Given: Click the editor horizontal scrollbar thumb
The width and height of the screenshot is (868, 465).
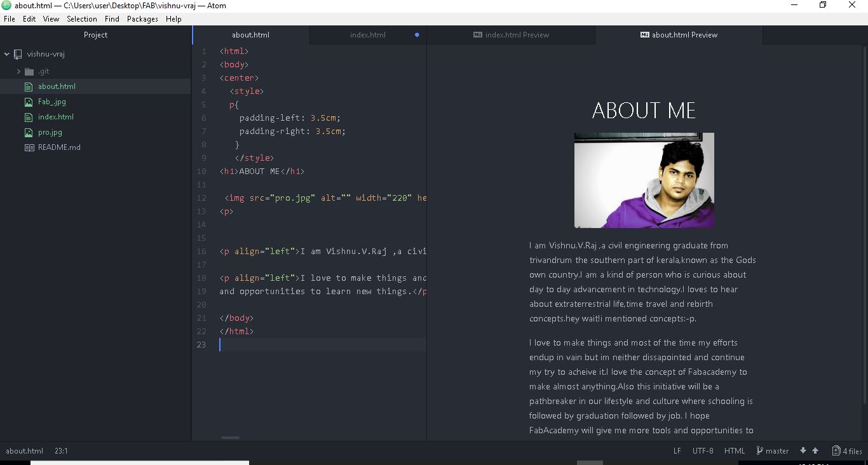Looking at the screenshot, I should tap(230, 438).
